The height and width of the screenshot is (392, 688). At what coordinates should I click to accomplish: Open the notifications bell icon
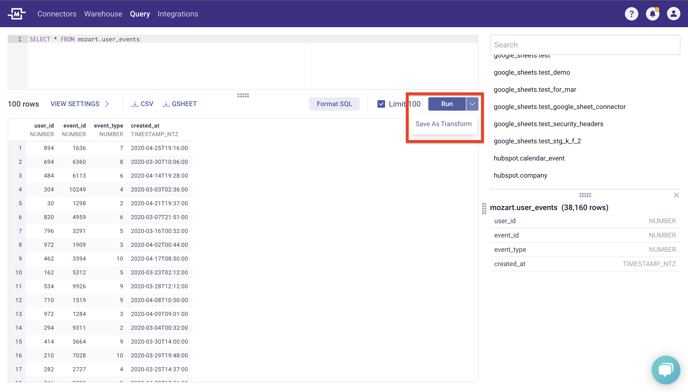[652, 14]
